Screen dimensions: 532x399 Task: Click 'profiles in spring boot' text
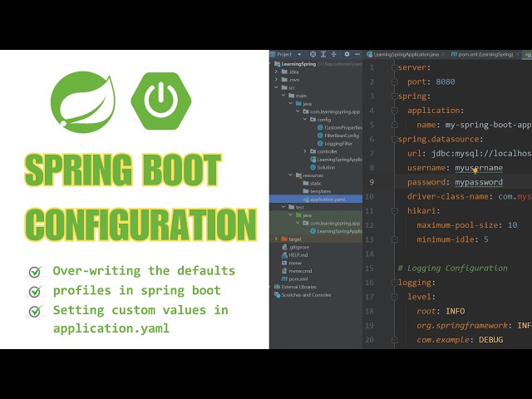[x=136, y=290]
